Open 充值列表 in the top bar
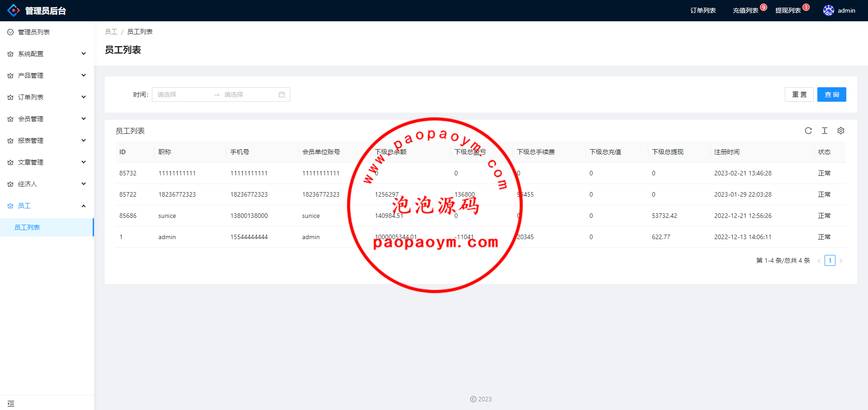 pyautogui.click(x=745, y=10)
